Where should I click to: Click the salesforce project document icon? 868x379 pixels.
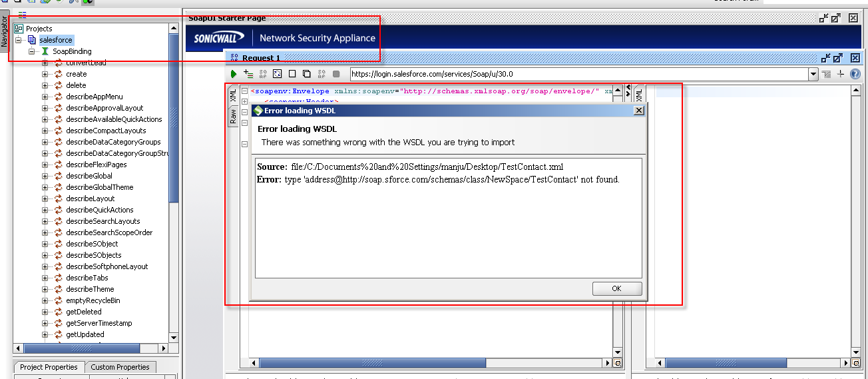pyautogui.click(x=32, y=40)
